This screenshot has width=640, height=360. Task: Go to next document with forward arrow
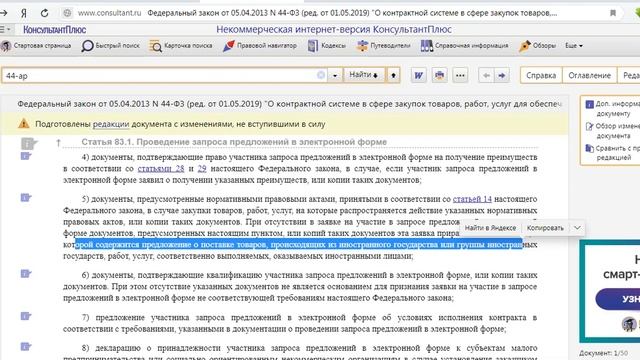(502, 76)
